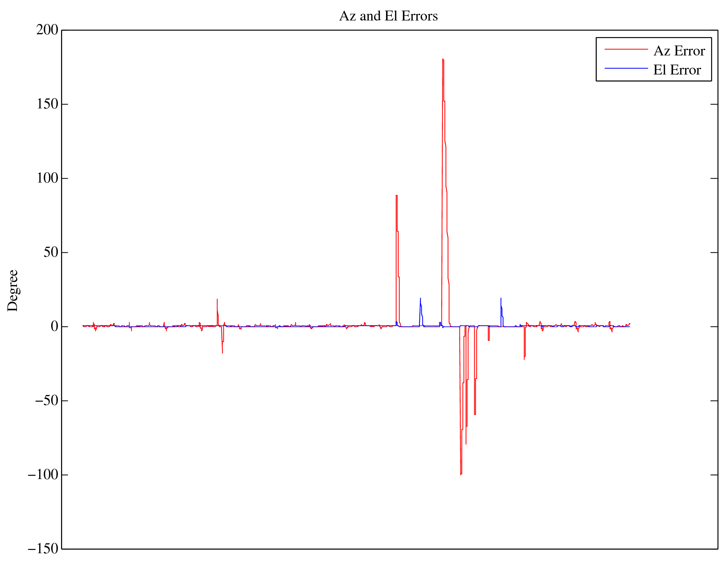Click the 0 y-axis tick label
Viewport: 728px width, 562px height.
pos(54,327)
